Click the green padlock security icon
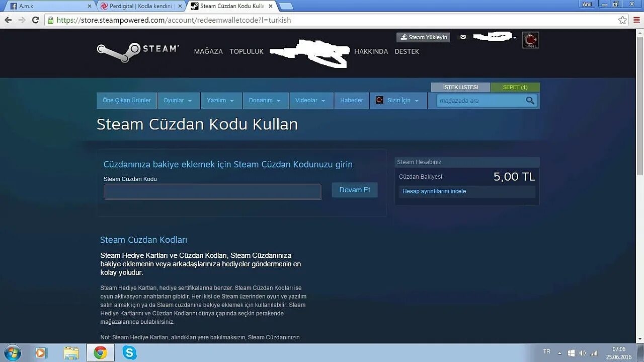 click(x=50, y=20)
